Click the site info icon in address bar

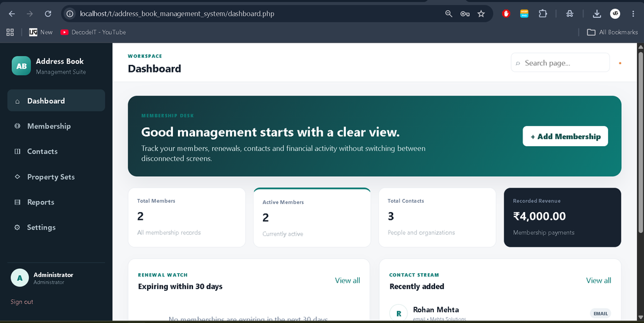pos(70,14)
